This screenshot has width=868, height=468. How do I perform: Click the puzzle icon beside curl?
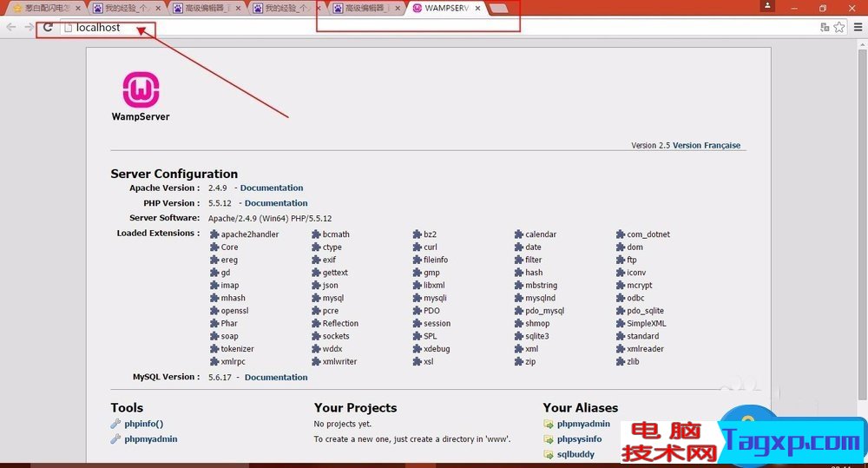click(418, 247)
